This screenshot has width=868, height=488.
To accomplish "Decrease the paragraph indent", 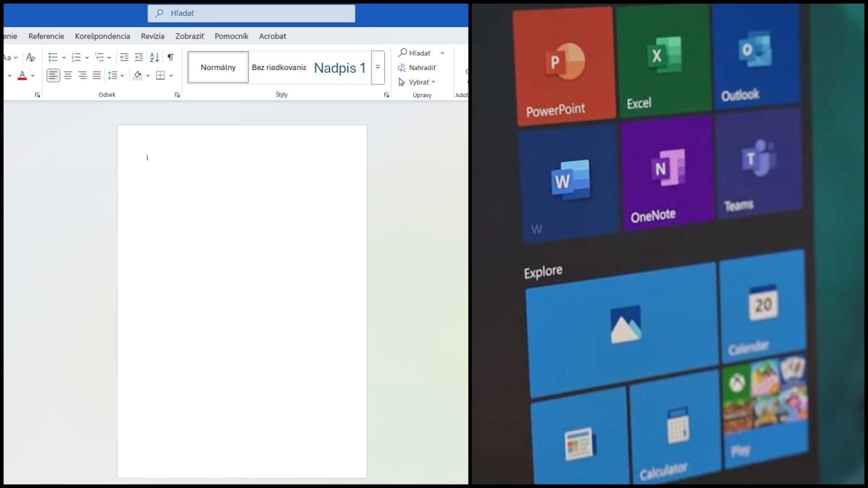I will tap(124, 57).
